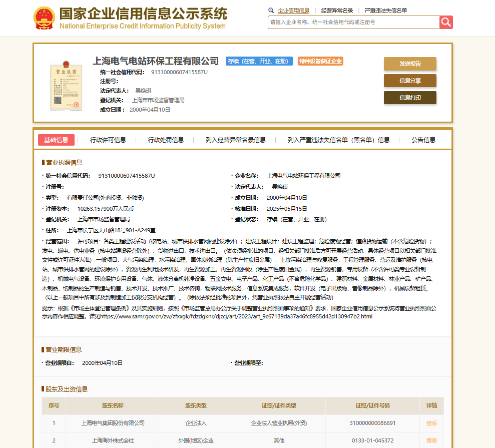Click shareholder name 上海电气集团股份有限公司
This screenshot has height=448, width=495.
tap(113, 423)
